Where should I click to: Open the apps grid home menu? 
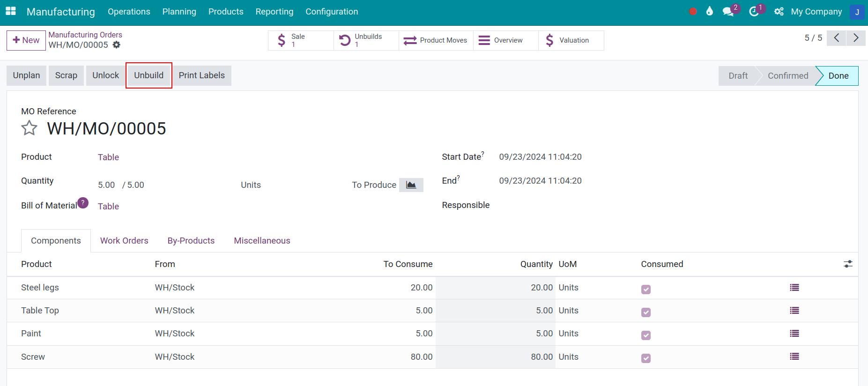10,11
